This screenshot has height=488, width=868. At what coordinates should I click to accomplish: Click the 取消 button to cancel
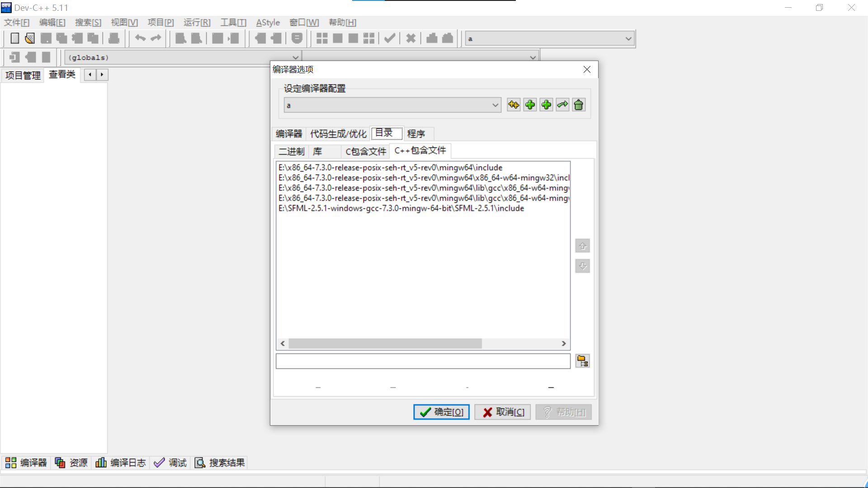point(502,412)
